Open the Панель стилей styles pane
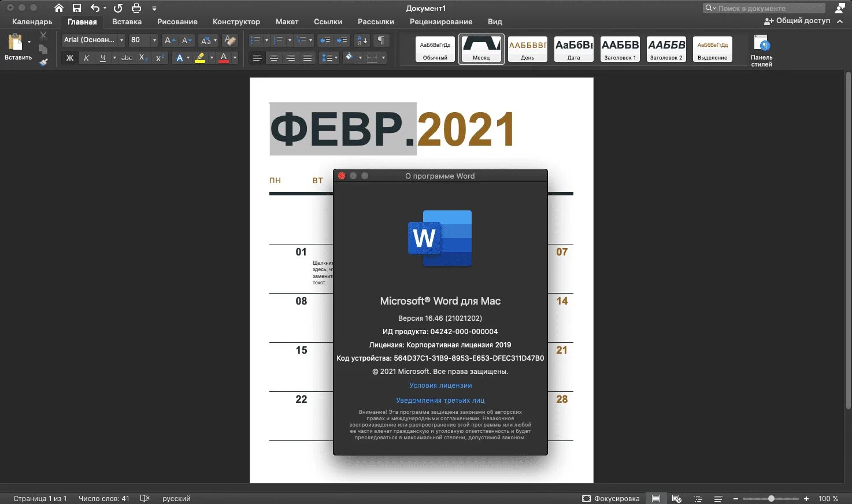This screenshot has width=852, height=504. click(761, 50)
